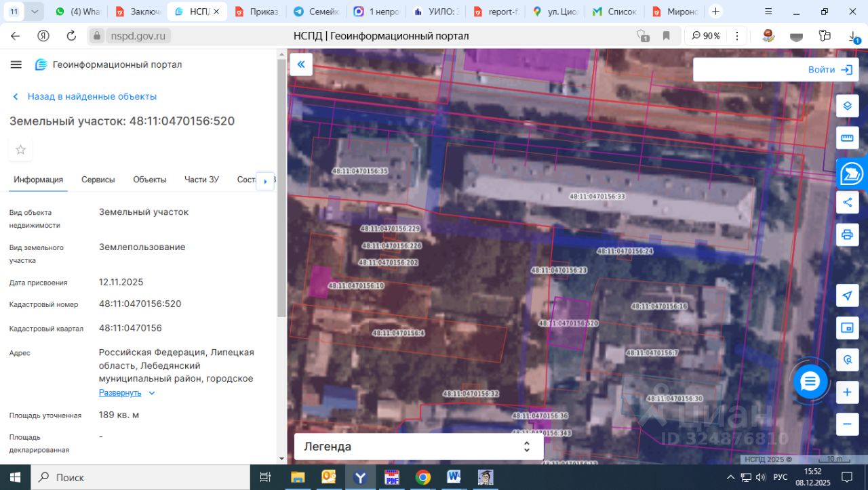The width and height of the screenshot is (868, 490).
Task: Switch to the Семейк Telegram tab
Action: (317, 12)
